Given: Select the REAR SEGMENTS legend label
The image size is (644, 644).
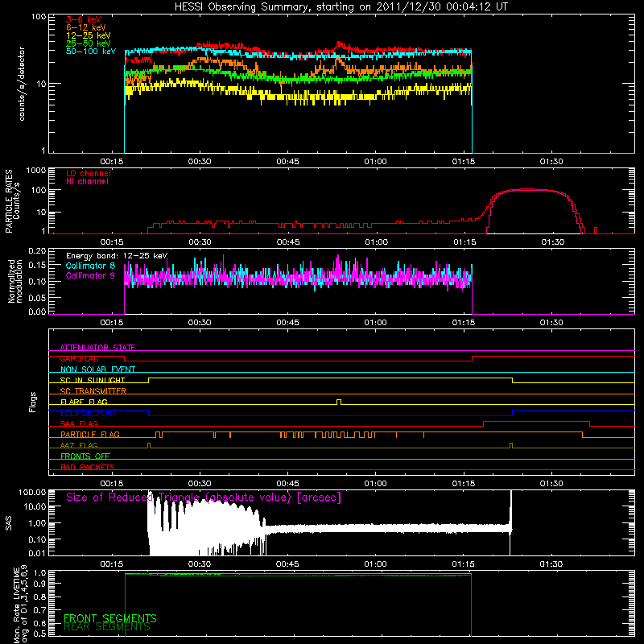Looking at the screenshot, I should (107, 627).
